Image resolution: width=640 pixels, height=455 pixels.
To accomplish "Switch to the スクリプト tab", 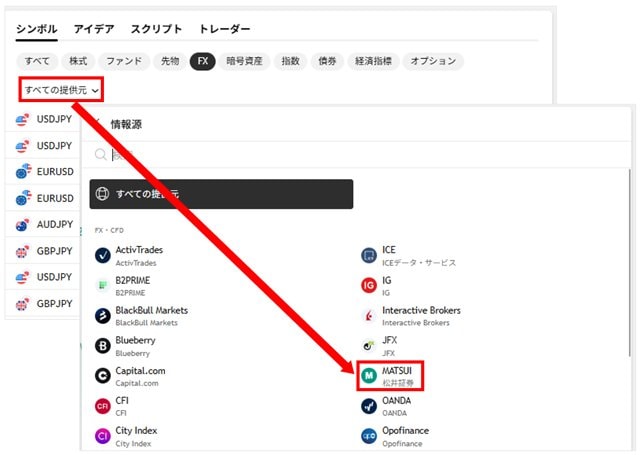I will tap(156, 29).
